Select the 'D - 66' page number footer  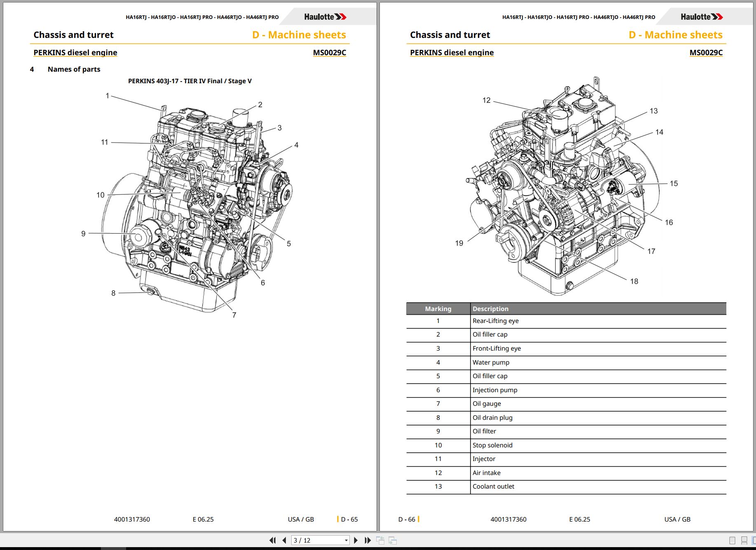(x=407, y=520)
